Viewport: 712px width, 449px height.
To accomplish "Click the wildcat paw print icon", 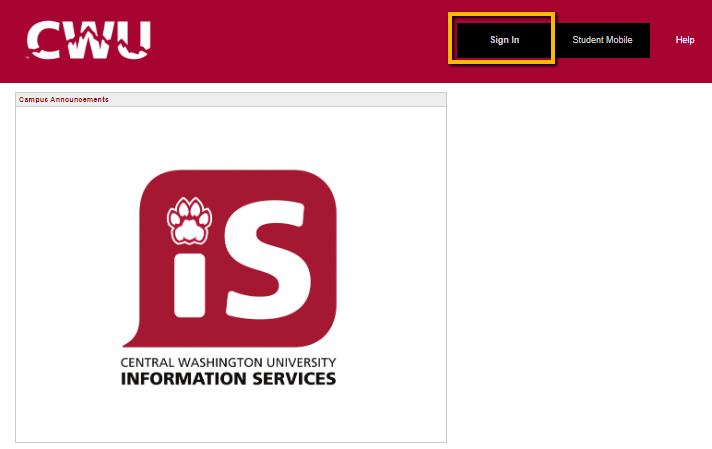I will [189, 221].
